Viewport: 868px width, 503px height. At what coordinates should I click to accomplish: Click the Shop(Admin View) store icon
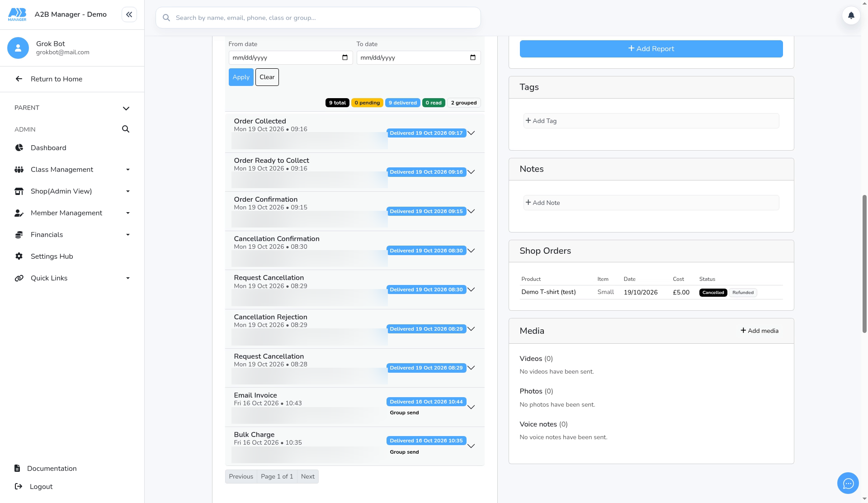tap(19, 191)
